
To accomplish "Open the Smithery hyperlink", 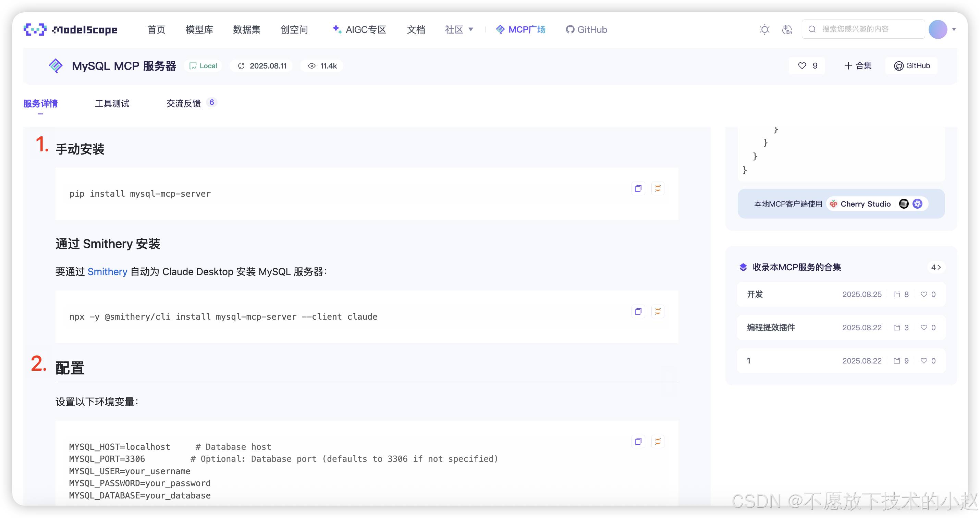I will point(107,272).
